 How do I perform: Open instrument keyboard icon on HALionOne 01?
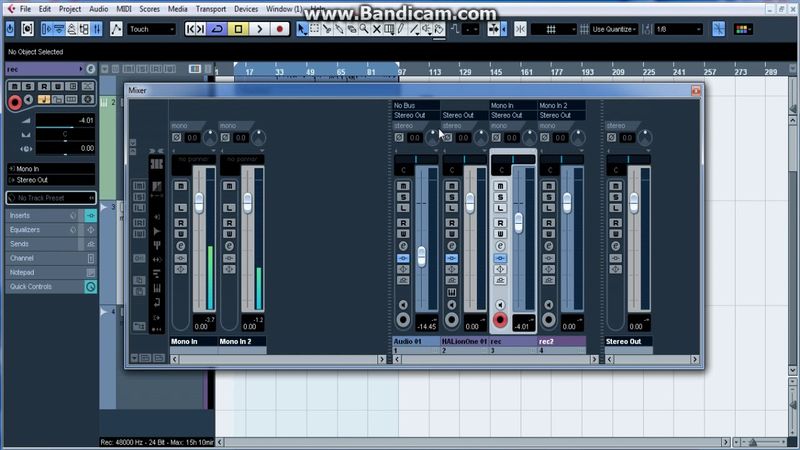coord(452,292)
